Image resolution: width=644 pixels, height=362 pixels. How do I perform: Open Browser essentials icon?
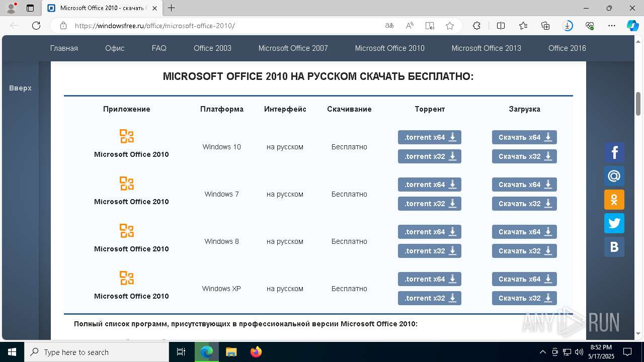click(x=590, y=26)
